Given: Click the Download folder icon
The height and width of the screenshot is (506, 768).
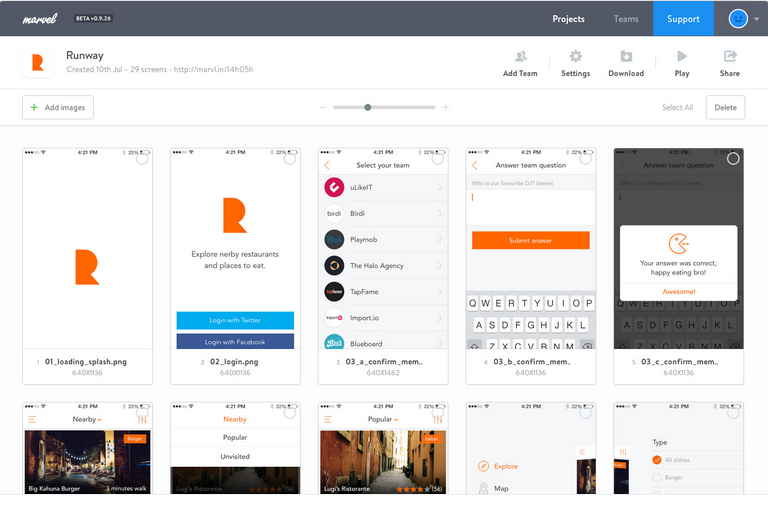Looking at the screenshot, I should pyautogui.click(x=626, y=56).
